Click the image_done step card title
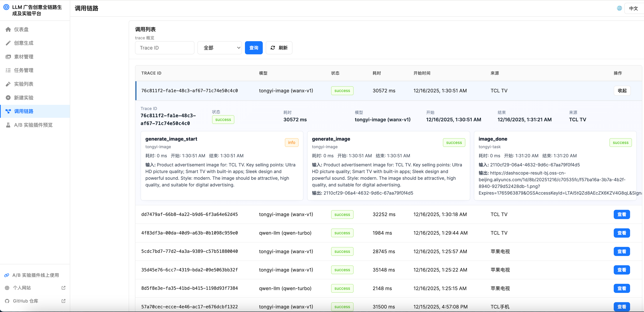 coord(493,139)
